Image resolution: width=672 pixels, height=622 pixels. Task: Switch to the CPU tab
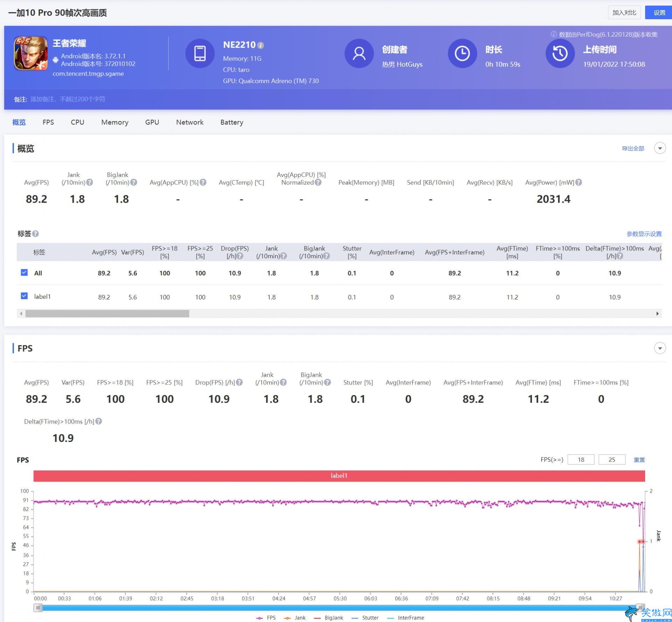pyautogui.click(x=77, y=122)
